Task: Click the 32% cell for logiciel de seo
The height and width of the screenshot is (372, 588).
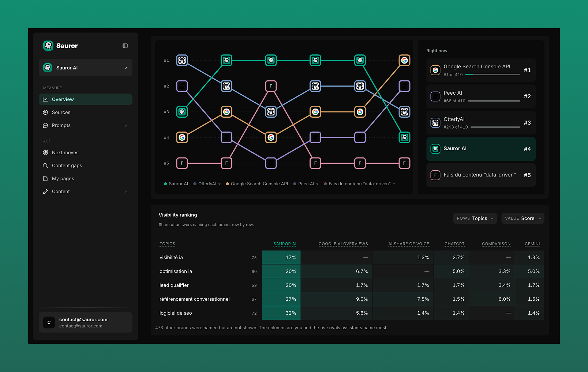Action: pos(281,313)
